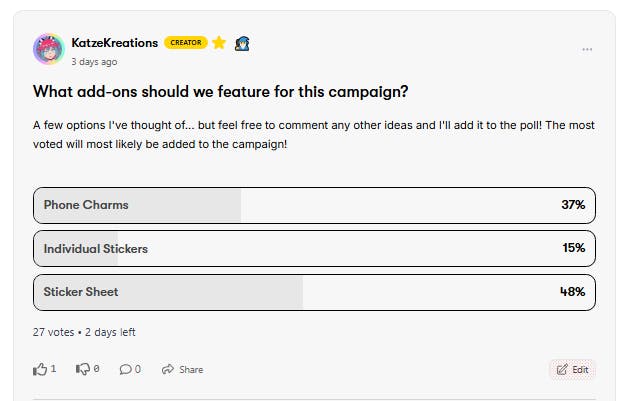Click the KatzeKreations profile avatar
The width and height of the screenshot is (638, 401).
coord(49,49)
